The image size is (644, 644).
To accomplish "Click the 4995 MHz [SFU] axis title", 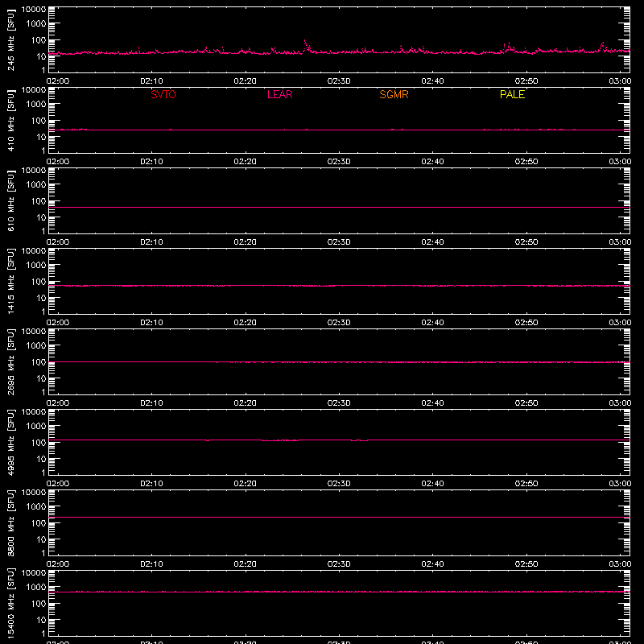I will point(11,442).
